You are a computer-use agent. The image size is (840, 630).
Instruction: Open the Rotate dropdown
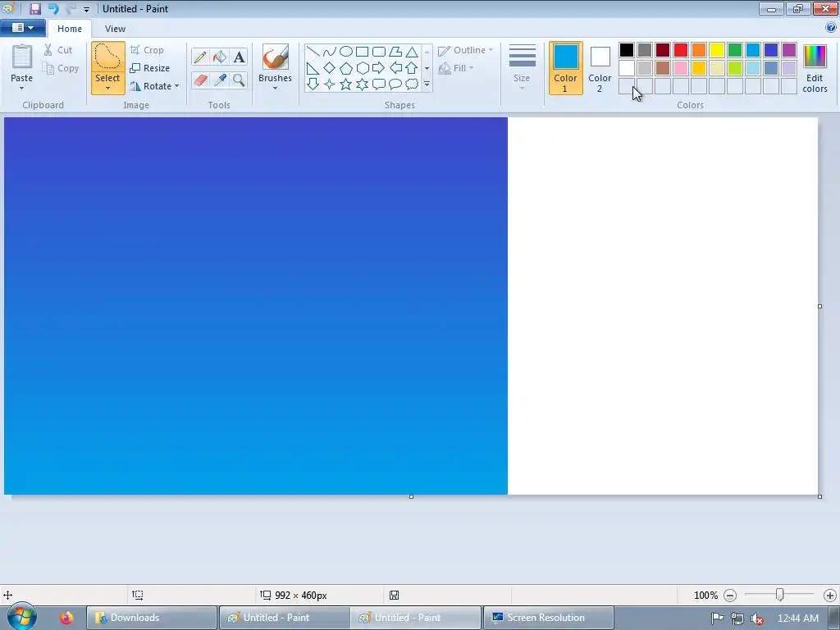click(154, 85)
